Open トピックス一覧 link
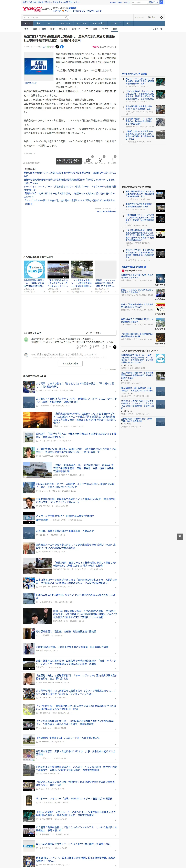The height and width of the screenshot is (868, 186). [155, 29]
